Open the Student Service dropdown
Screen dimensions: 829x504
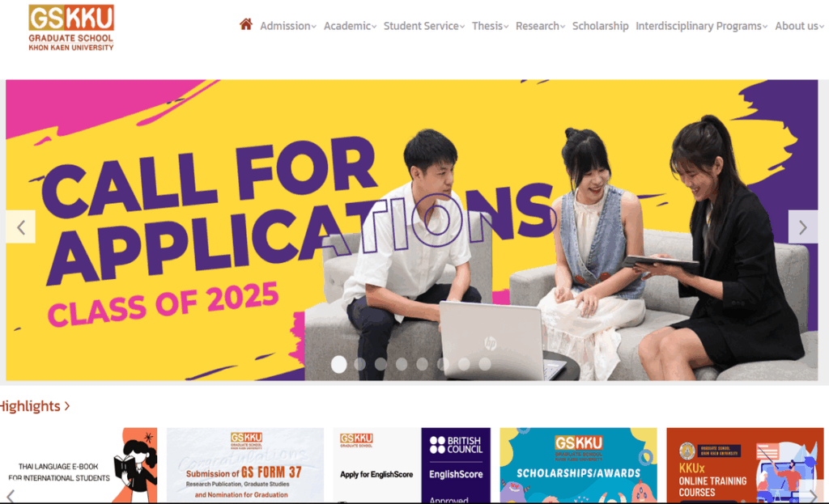[x=424, y=26]
